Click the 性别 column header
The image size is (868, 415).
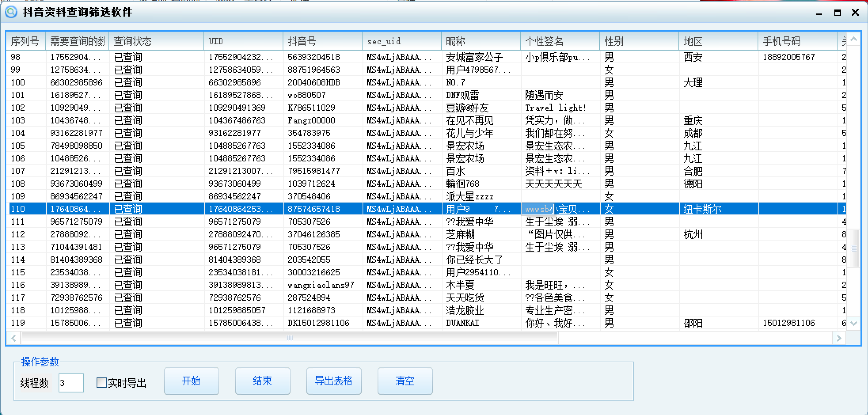click(x=639, y=41)
